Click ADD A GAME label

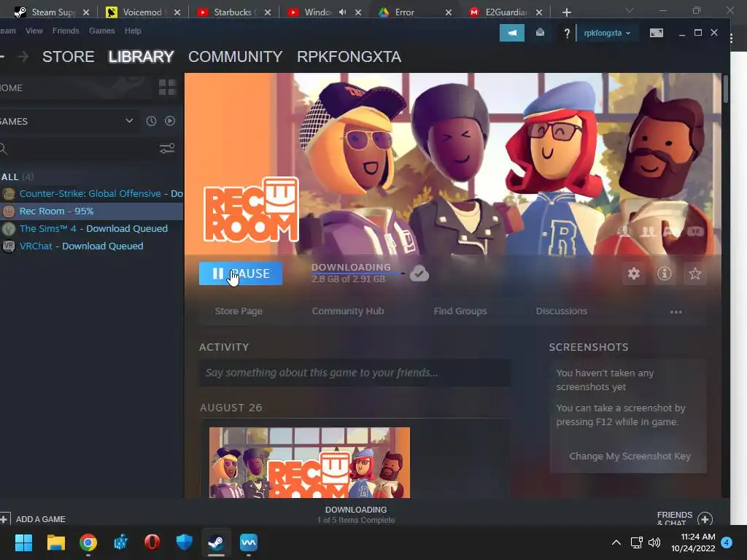tap(41, 519)
